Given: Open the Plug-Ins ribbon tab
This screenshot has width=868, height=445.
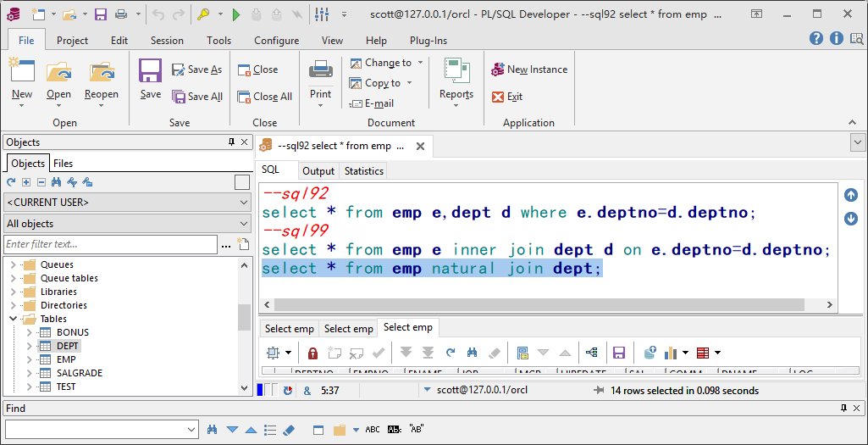Looking at the screenshot, I should (x=428, y=41).
